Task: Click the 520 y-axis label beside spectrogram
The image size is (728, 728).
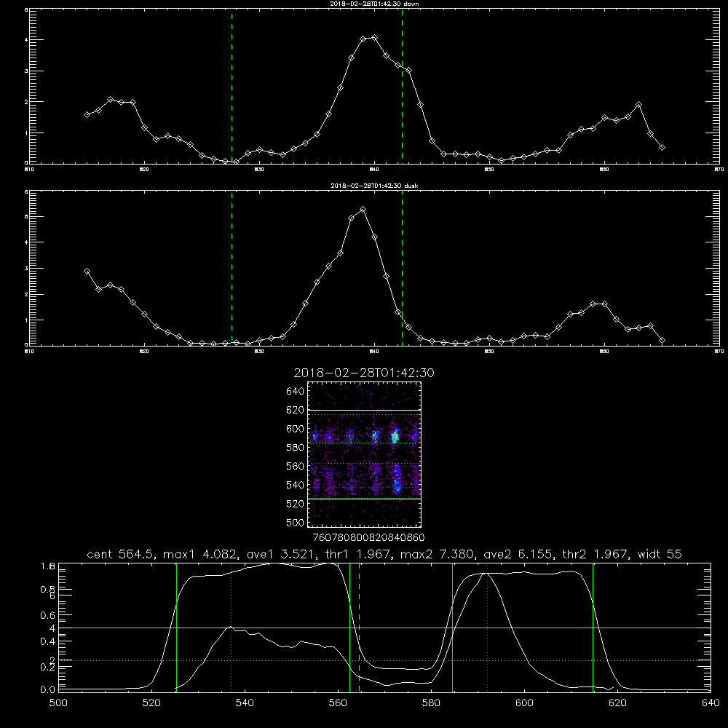Action: 295,504
